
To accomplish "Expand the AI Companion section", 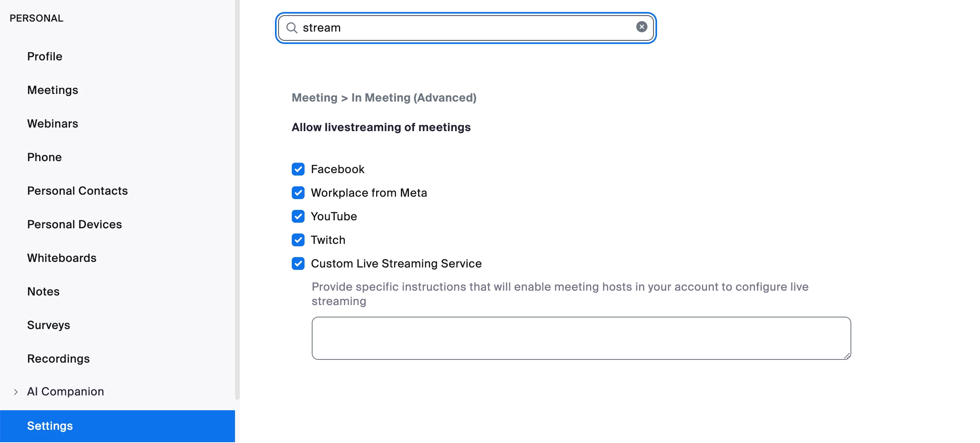I will [x=16, y=392].
